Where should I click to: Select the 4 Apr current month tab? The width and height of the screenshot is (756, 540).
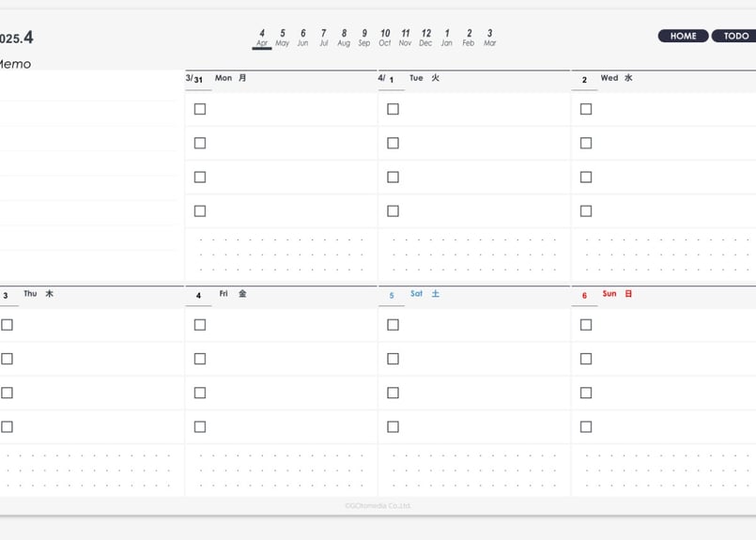[x=262, y=39]
